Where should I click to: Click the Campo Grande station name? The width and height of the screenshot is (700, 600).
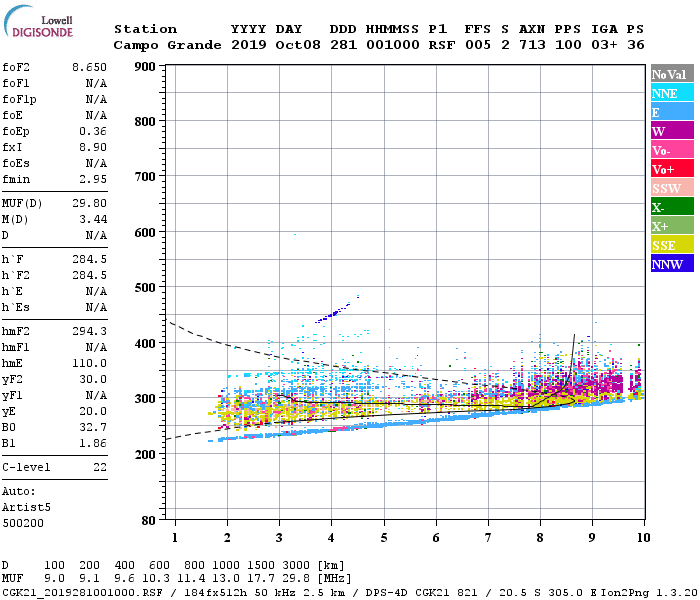point(167,45)
